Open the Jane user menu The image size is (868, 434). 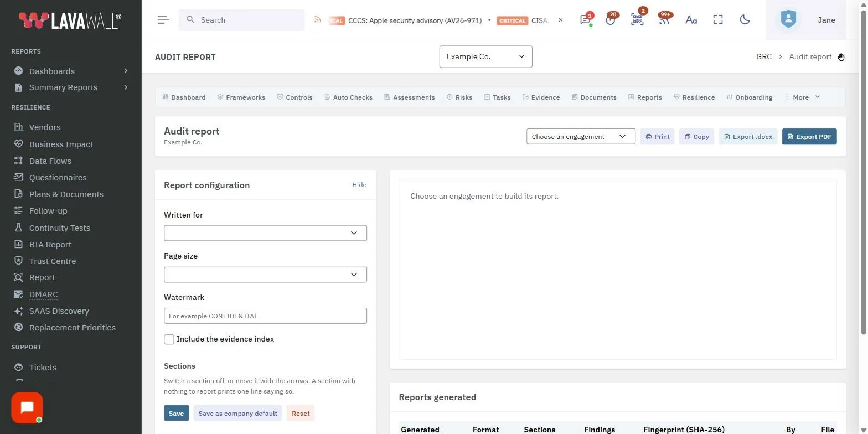click(826, 20)
